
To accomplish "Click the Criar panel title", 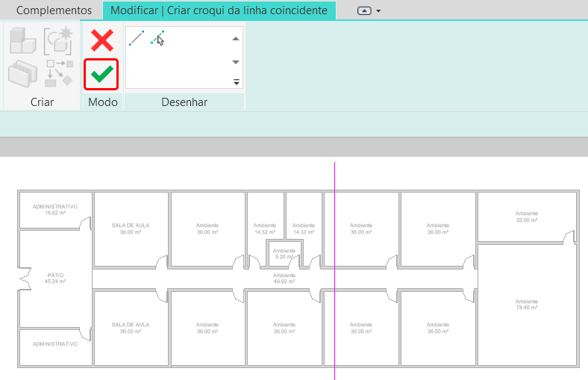I will [42, 102].
